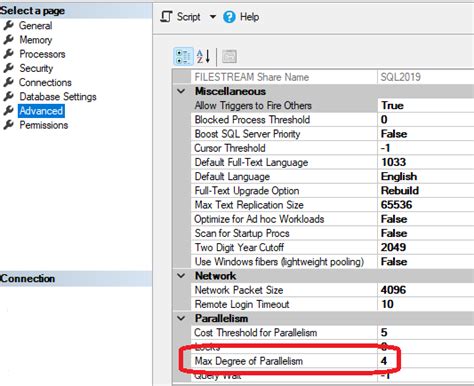Viewport: 474px width, 386px height.
Task: Select the Max Degree of Parallelism property
Action: click(x=249, y=361)
